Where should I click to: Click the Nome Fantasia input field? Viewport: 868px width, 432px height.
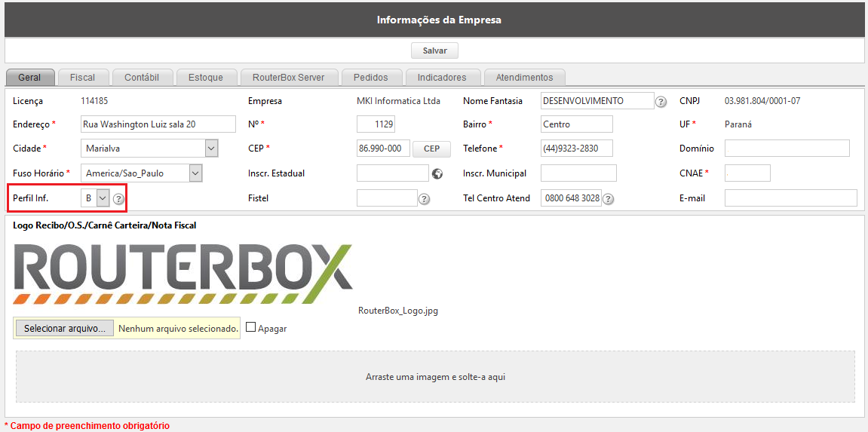[x=598, y=101]
